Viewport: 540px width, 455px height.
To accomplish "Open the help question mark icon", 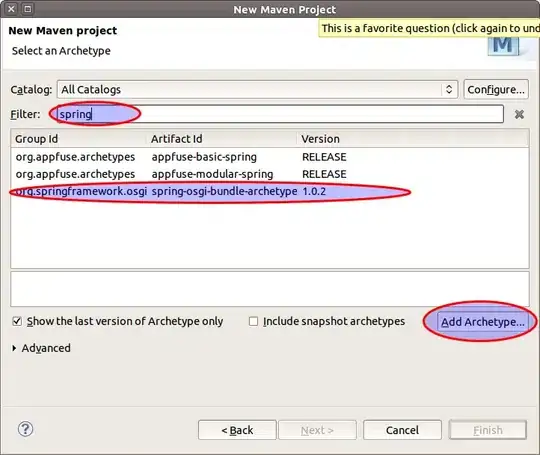I will (25, 429).
